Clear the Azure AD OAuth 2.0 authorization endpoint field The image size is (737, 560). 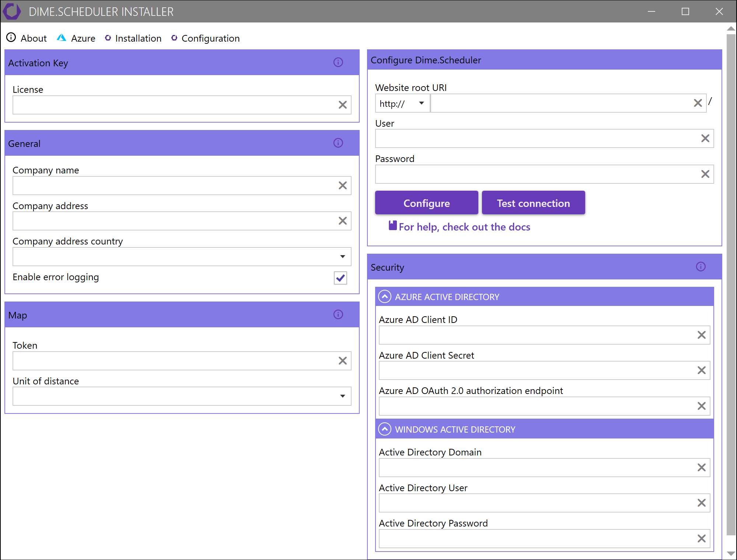point(702,406)
